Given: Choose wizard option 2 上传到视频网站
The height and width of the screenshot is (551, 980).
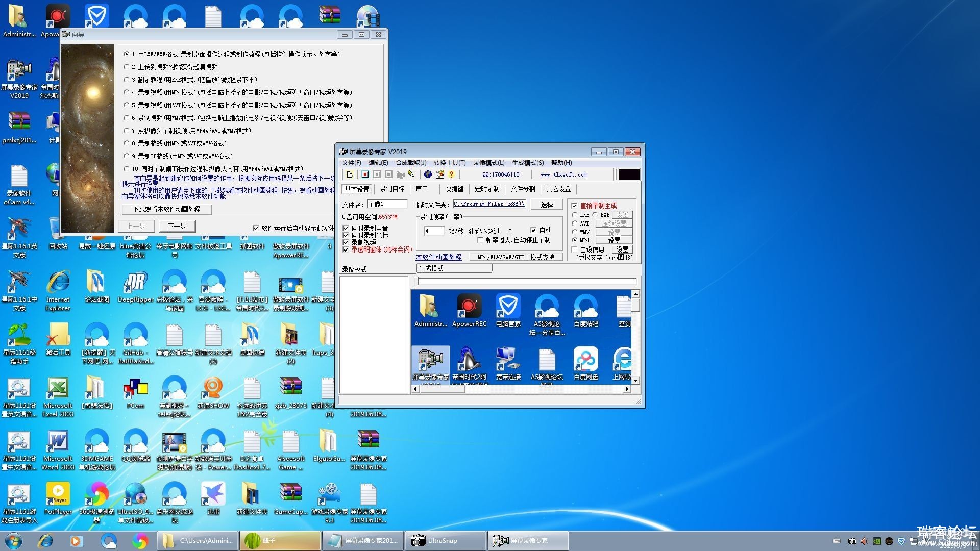Looking at the screenshot, I should point(126,66).
